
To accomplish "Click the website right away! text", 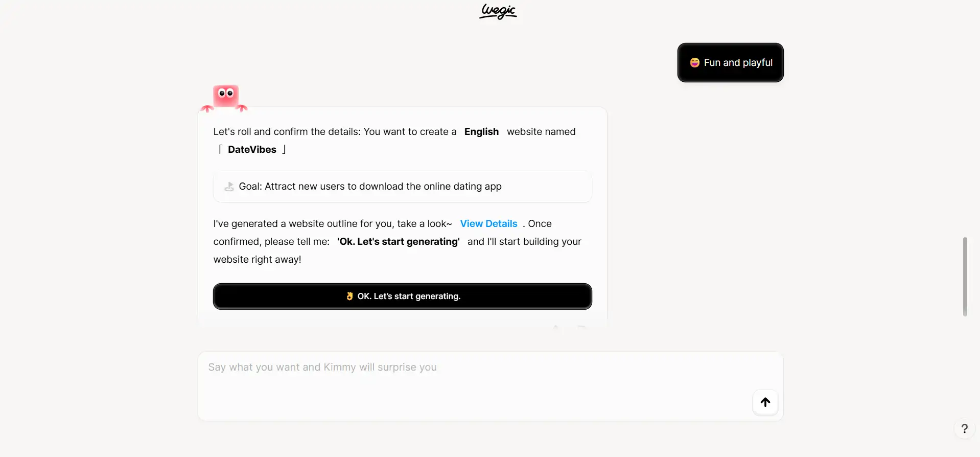I will click(257, 259).
